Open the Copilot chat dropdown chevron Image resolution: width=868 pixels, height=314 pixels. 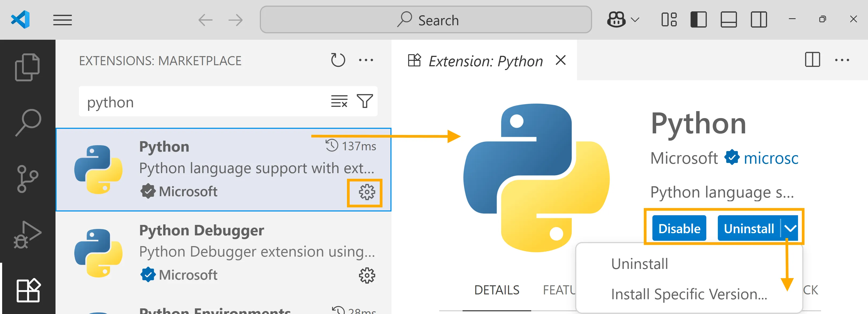[635, 20]
